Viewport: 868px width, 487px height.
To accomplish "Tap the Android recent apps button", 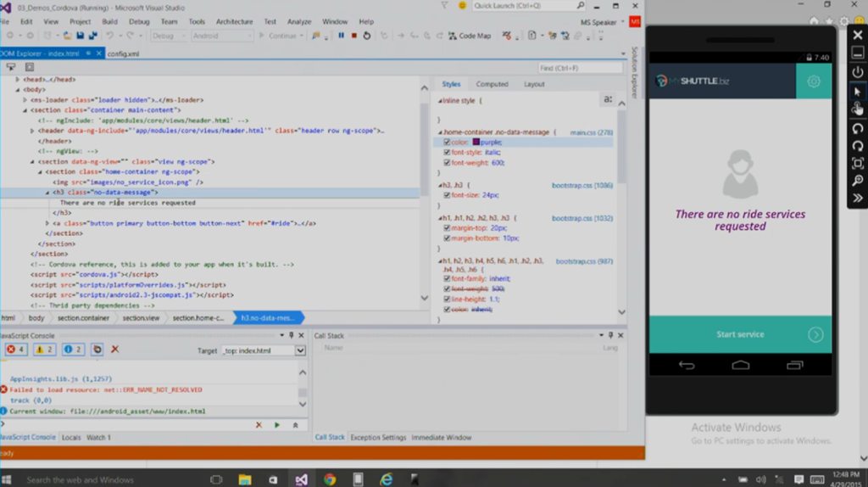I will point(795,365).
